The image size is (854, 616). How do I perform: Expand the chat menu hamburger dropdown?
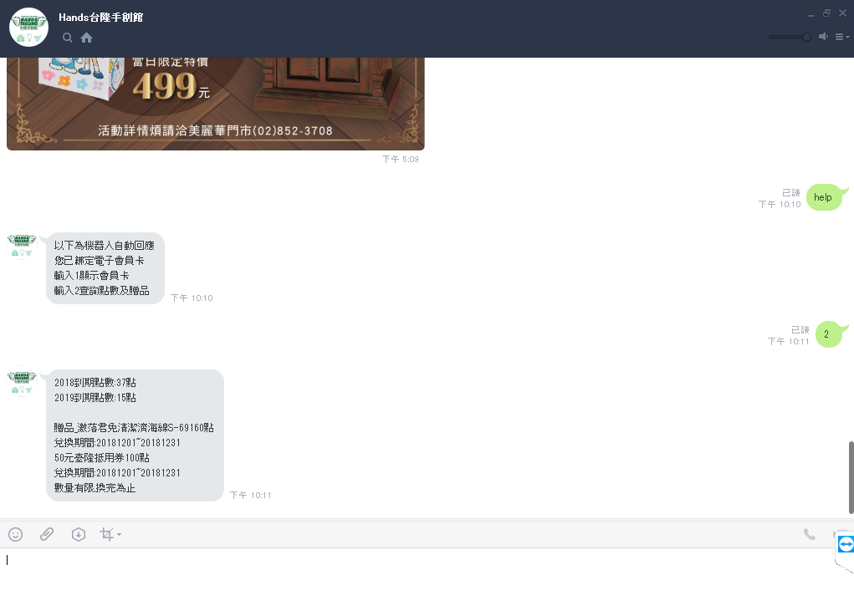[x=842, y=37]
